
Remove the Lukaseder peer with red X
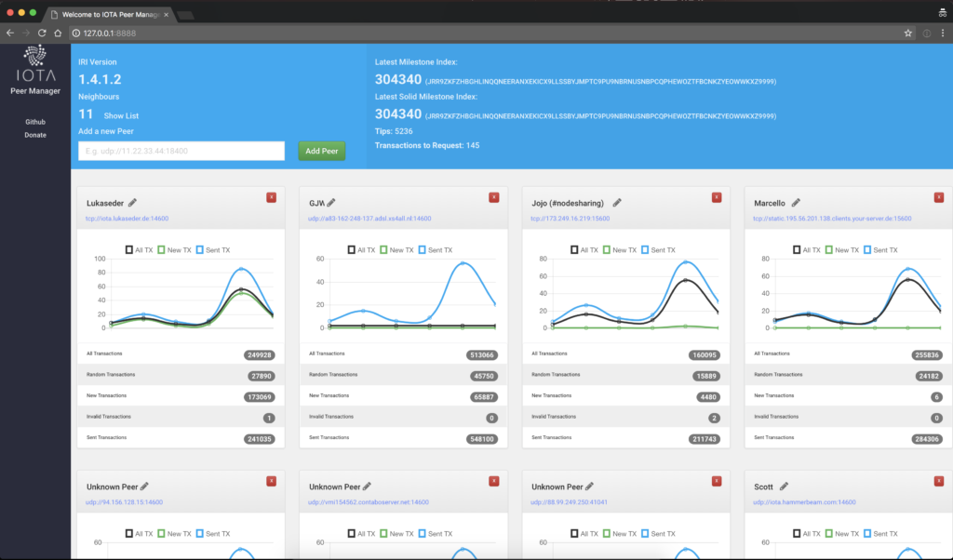point(271,197)
